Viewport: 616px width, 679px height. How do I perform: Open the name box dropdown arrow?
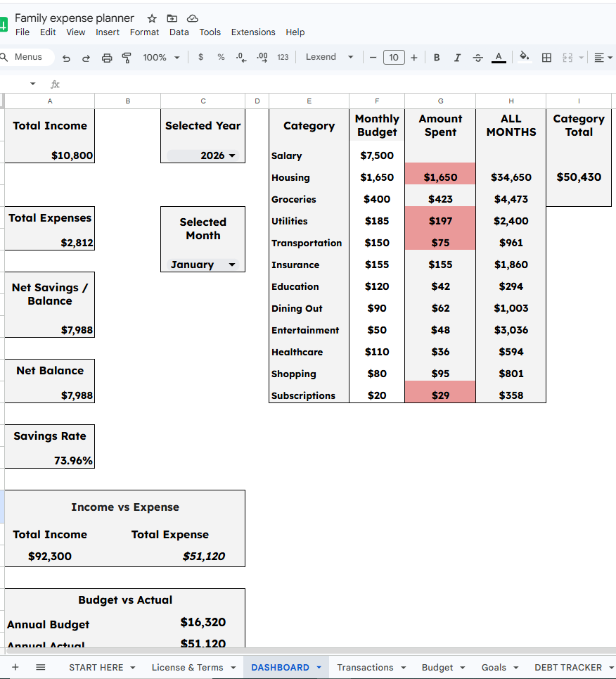32,84
